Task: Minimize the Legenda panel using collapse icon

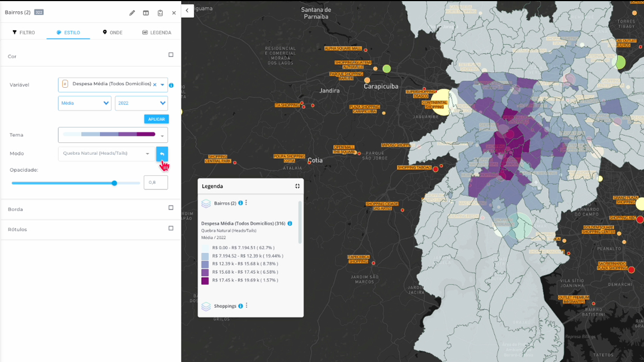Action: point(297,186)
